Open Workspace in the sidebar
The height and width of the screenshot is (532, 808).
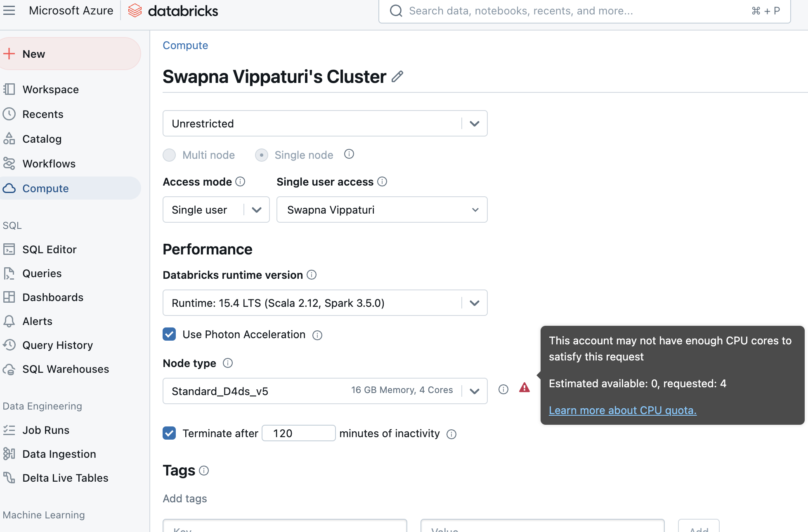pos(50,89)
